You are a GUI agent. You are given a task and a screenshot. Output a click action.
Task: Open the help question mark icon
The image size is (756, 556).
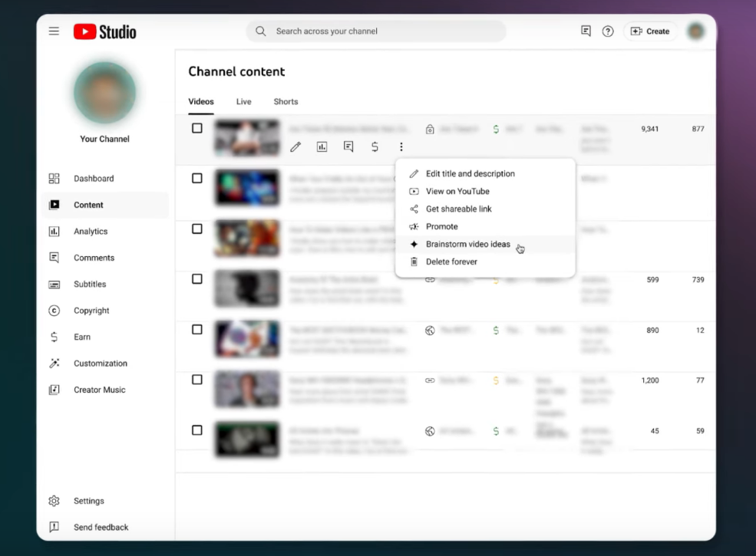click(608, 31)
